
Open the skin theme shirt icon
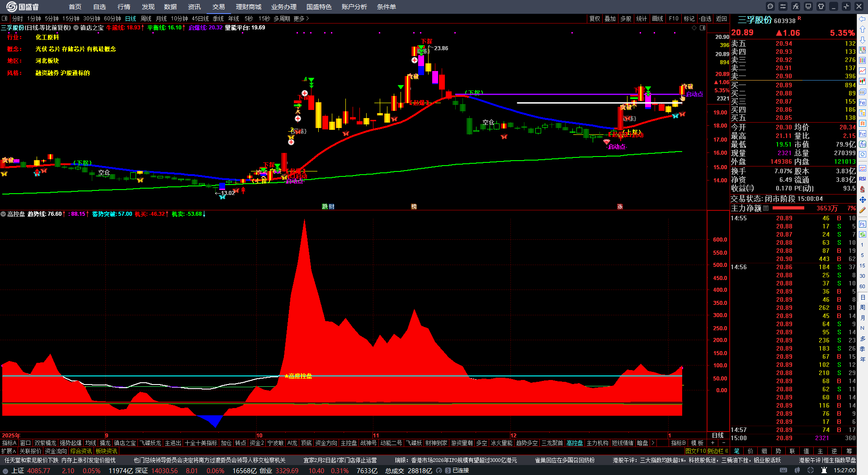(821, 6)
